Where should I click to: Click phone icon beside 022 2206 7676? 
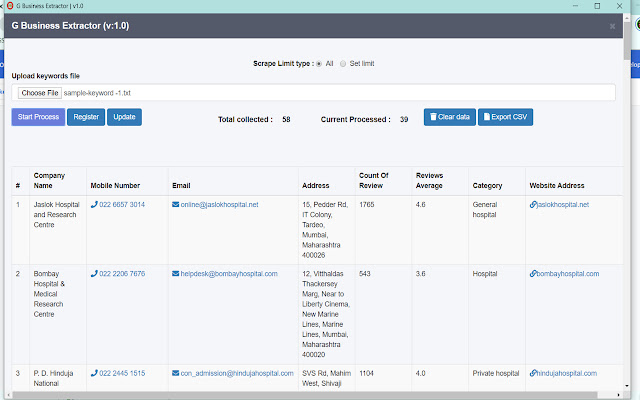tap(94, 274)
